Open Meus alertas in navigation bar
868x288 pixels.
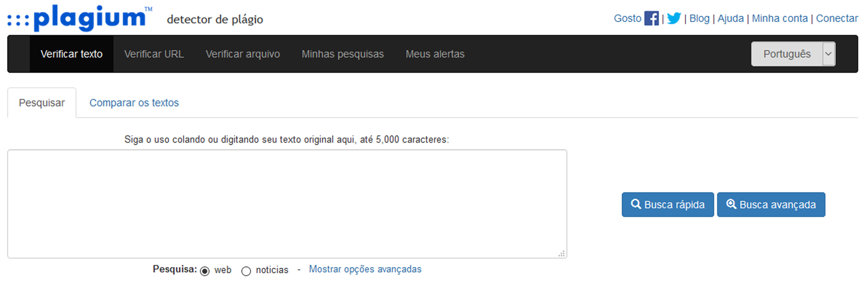pos(435,54)
